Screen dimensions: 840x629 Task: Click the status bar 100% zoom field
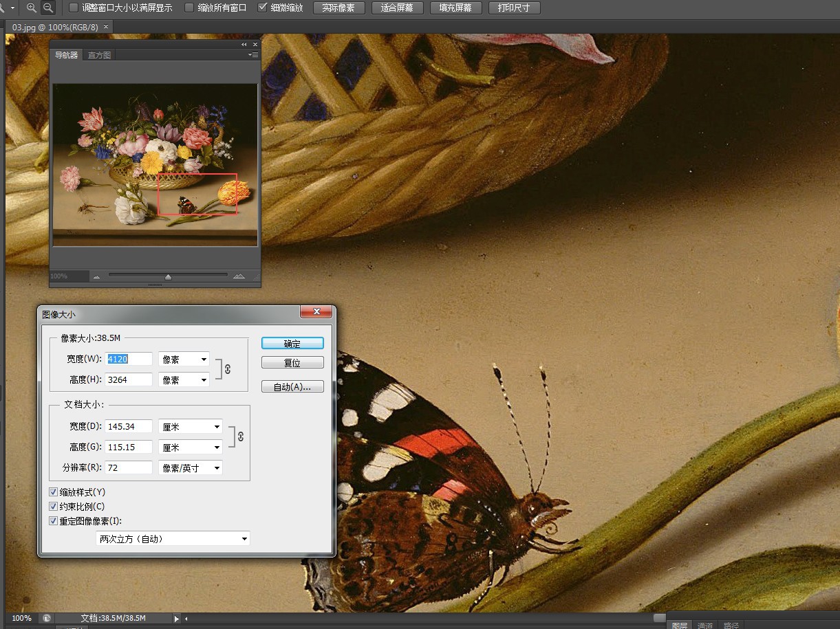click(21, 618)
